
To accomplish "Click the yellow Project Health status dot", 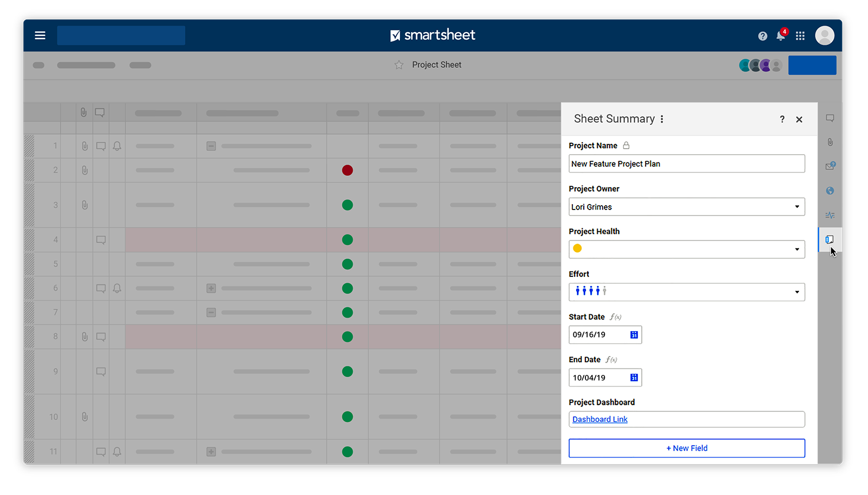I will [x=577, y=249].
